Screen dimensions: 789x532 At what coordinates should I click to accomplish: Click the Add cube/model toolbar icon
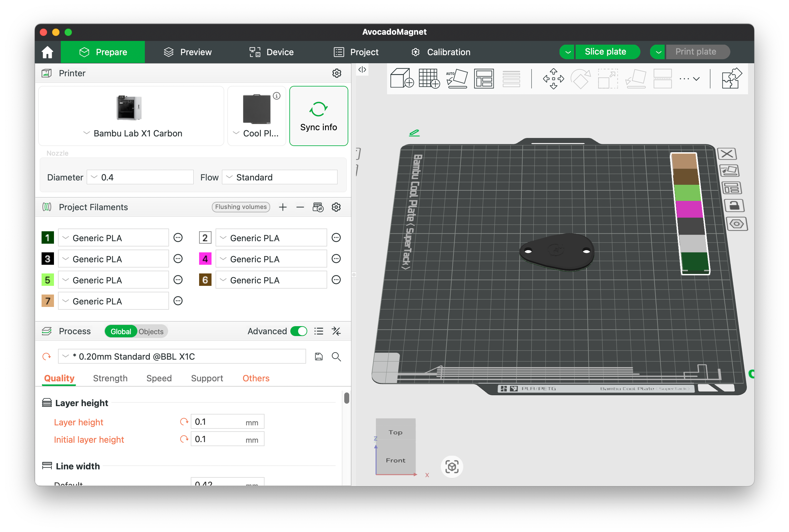pyautogui.click(x=402, y=78)
